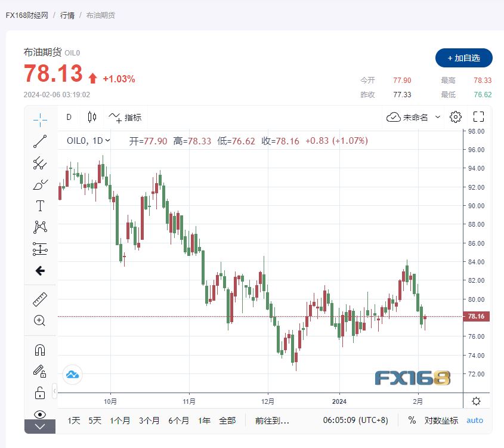Viewport: 504px width, 448px height.
Task: Choose the pitchfork drawing tool
Action: pos(40,163)
